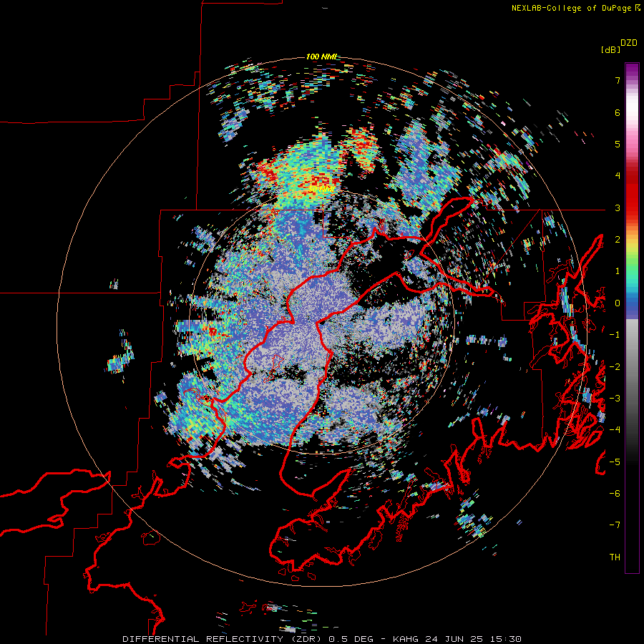
Task: Click the 1 value on the dB scale
Action: 618,271
